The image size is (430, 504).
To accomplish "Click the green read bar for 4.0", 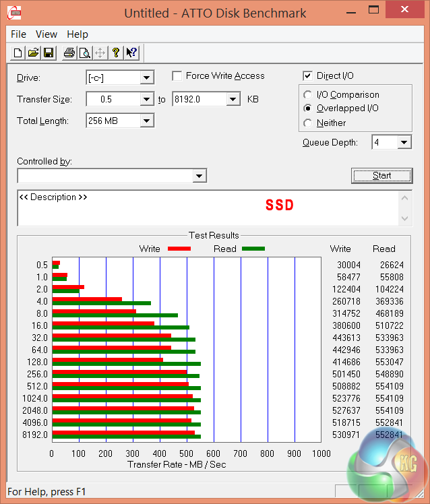I will coord(102,303).
